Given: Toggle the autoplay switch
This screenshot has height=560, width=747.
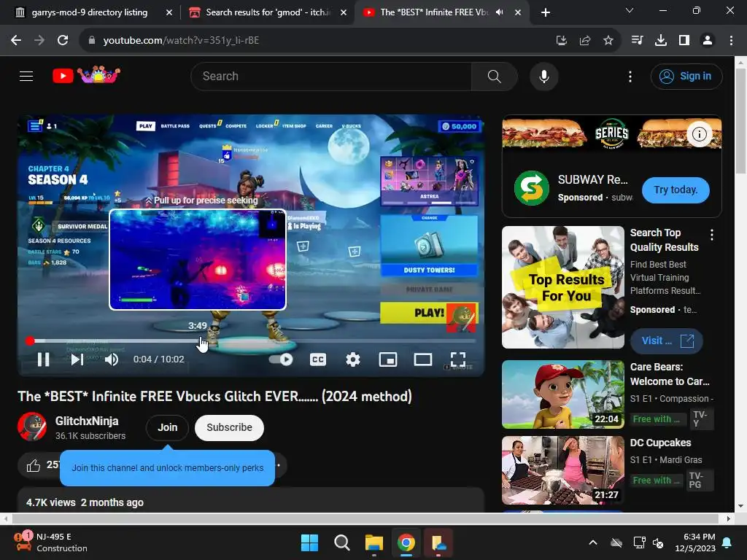Looking at the screenshot, I should pos(281,359).
